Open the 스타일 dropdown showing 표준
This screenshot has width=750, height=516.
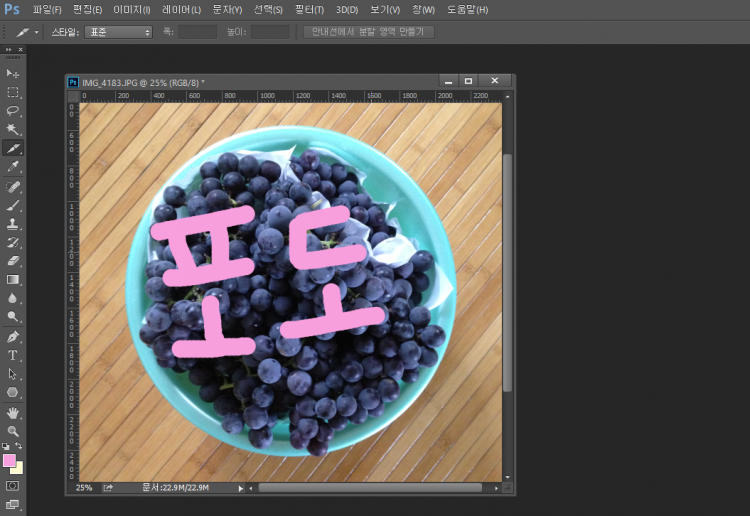point(118,32)
